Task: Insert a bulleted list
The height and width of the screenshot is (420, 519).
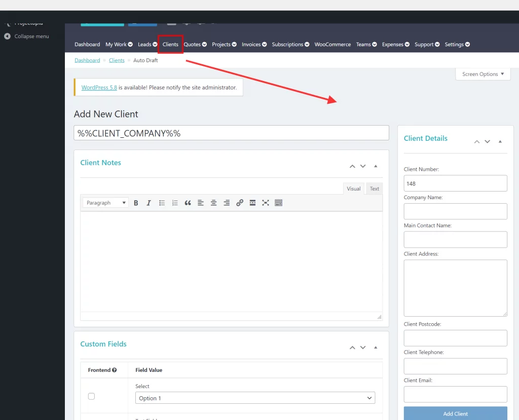Action: coord(162,203)
